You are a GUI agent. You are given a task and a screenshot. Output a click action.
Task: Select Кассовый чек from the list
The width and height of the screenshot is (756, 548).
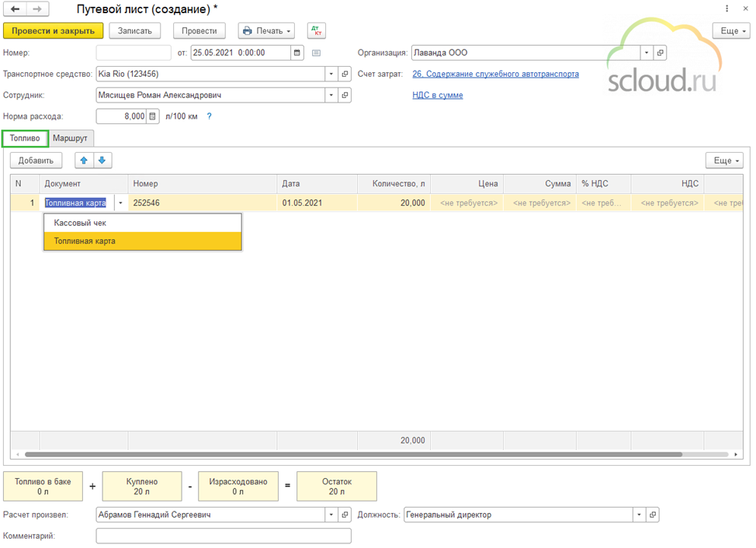click(143, 223)
